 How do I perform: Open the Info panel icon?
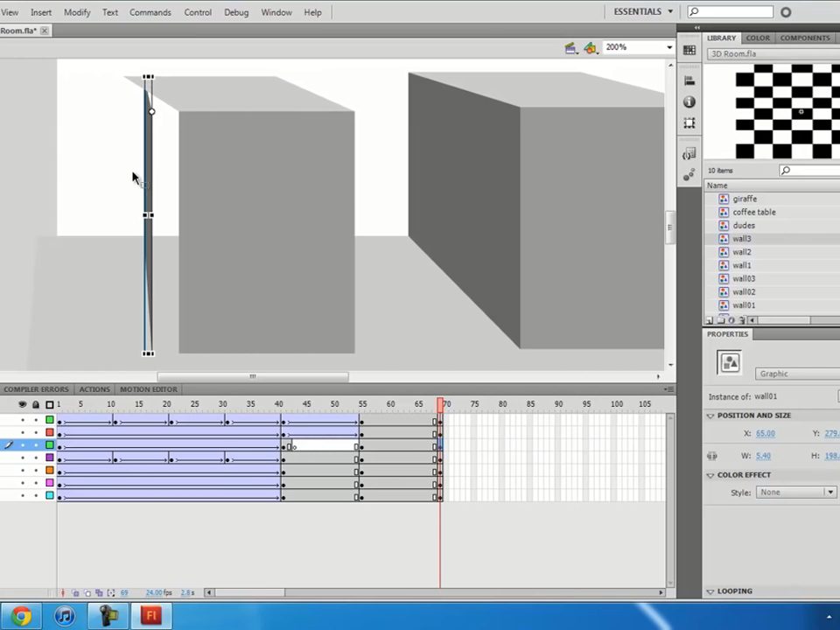[x=689, y=102]
